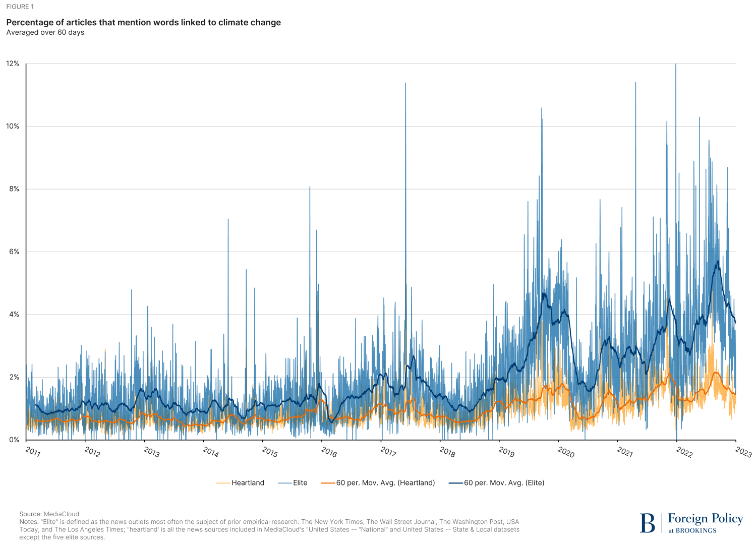Click the Brookings "B" logo icon
Screen dimensions: 756x548
coord(647,523)
